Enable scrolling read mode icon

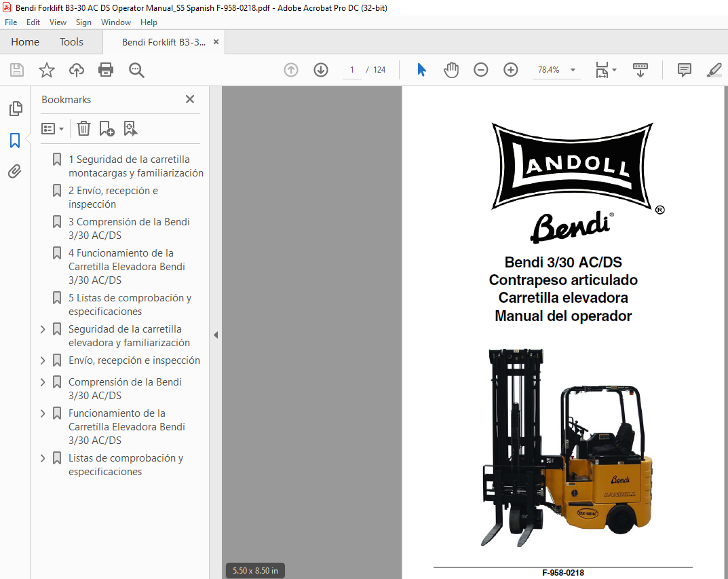click(640, 70)
